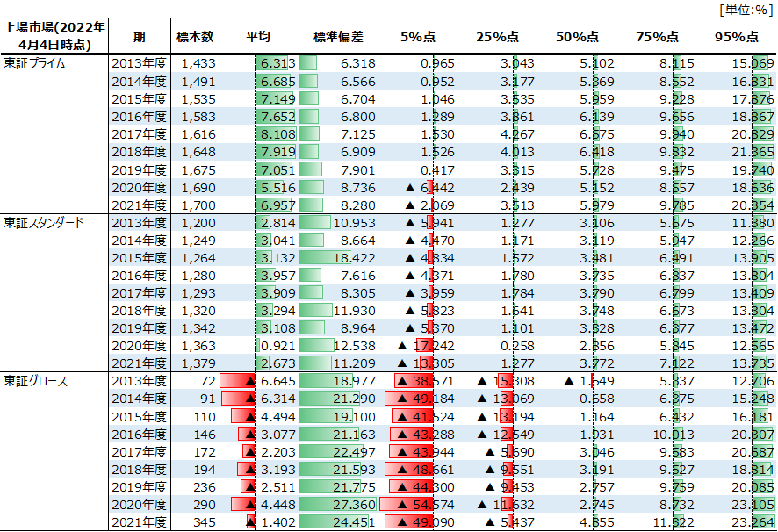Click the 23.264 value in 95%点 column
This screenshot has width=778, height=532.
tap(736, 521)
